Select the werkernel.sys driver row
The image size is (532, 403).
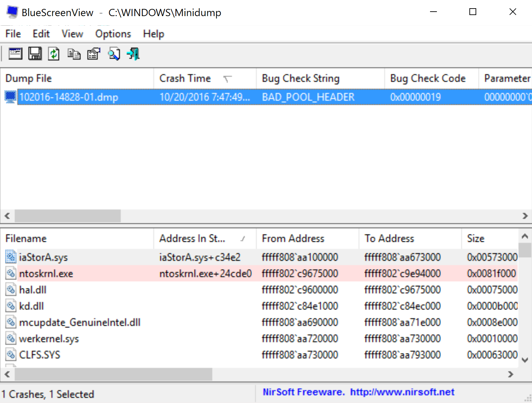click(259, 338)
